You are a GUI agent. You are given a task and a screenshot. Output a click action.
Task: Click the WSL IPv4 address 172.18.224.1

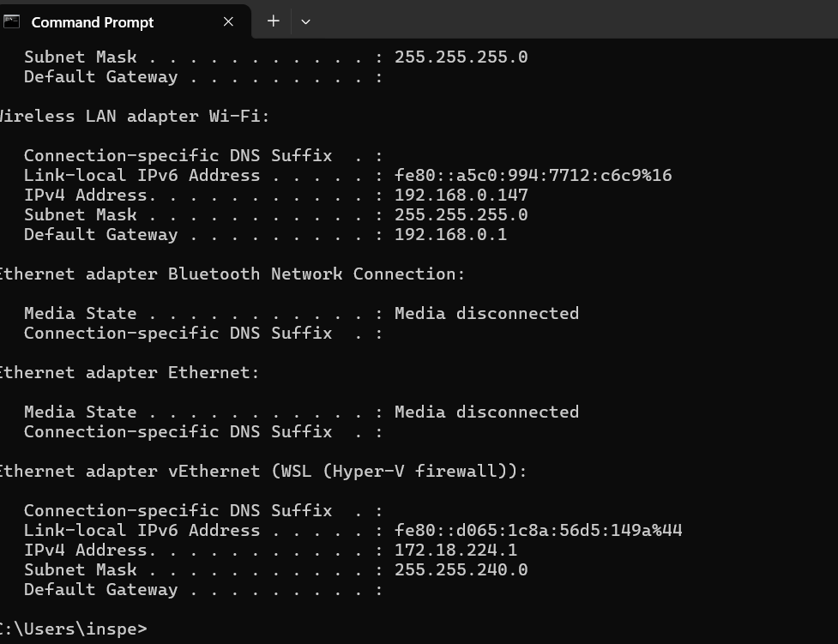(455, 551)
